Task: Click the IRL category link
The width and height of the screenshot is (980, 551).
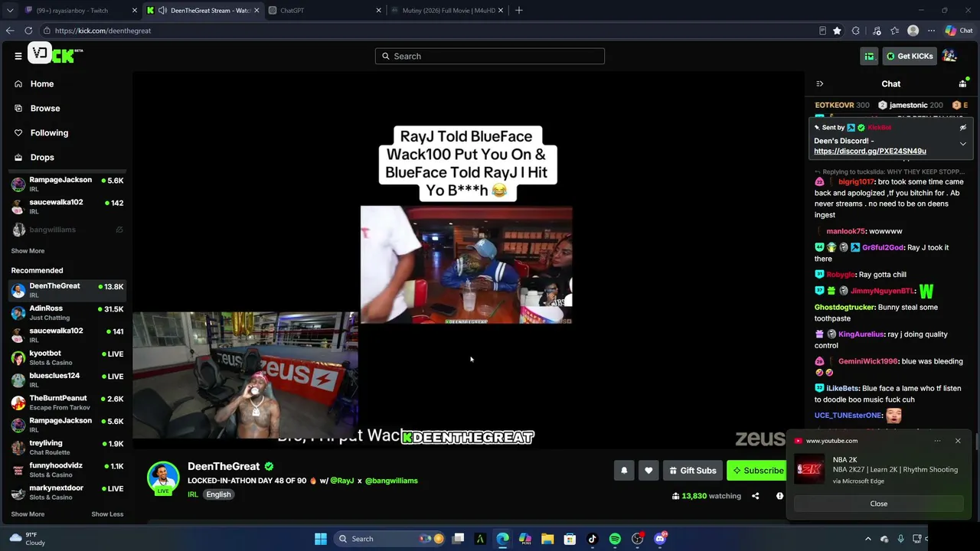Action: coord(193,494)
